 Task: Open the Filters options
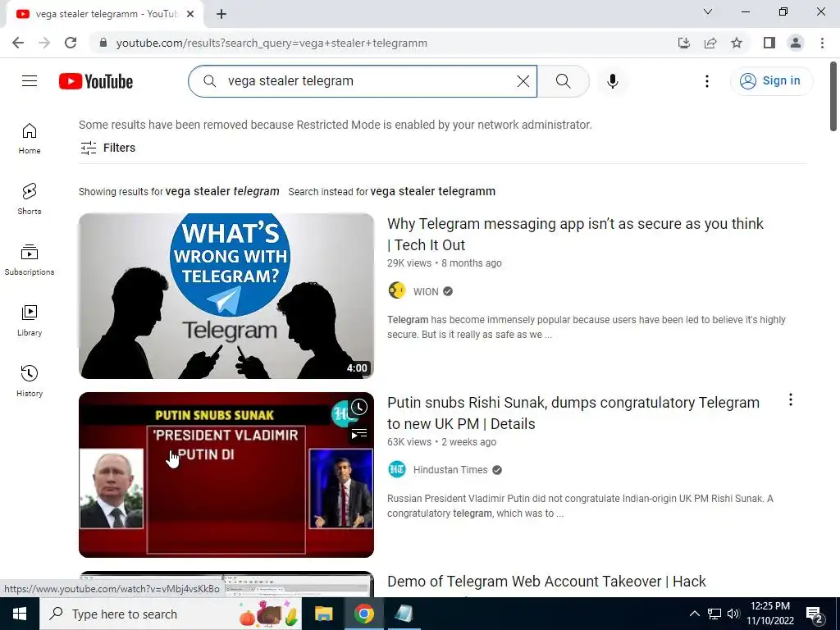[107, 148]
